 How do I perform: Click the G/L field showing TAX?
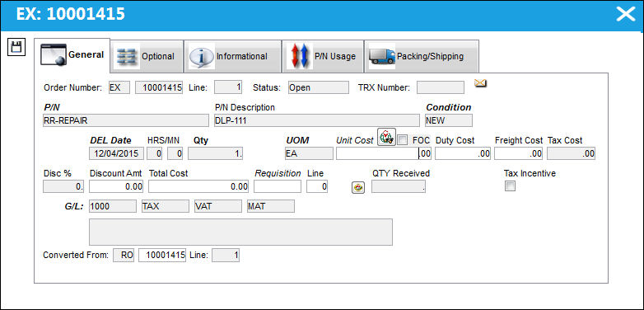pos(165,206)
